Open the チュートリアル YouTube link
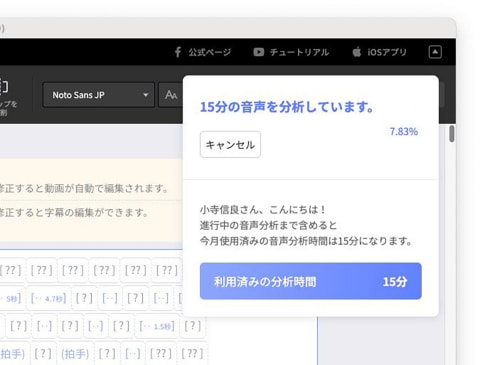480x365 pixels. (x=291, y=52)
